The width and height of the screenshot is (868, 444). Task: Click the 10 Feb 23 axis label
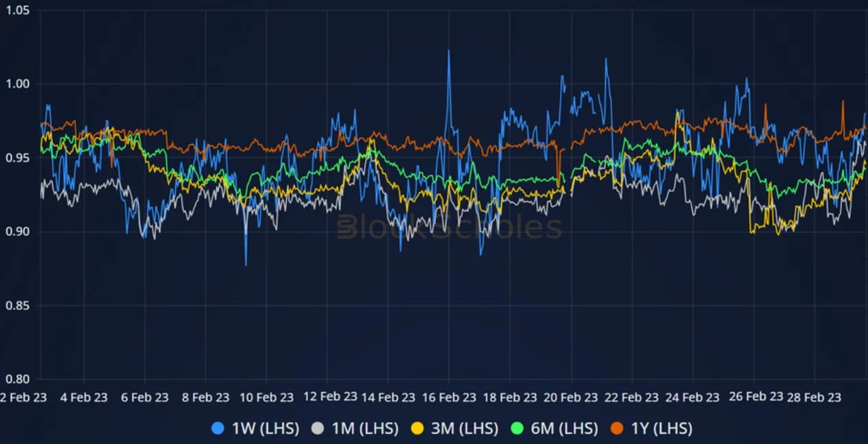[x=266, y=397]
